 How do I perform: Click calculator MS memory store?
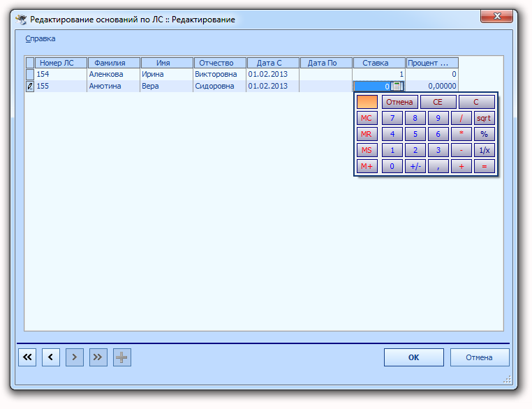tap(367, 150)
